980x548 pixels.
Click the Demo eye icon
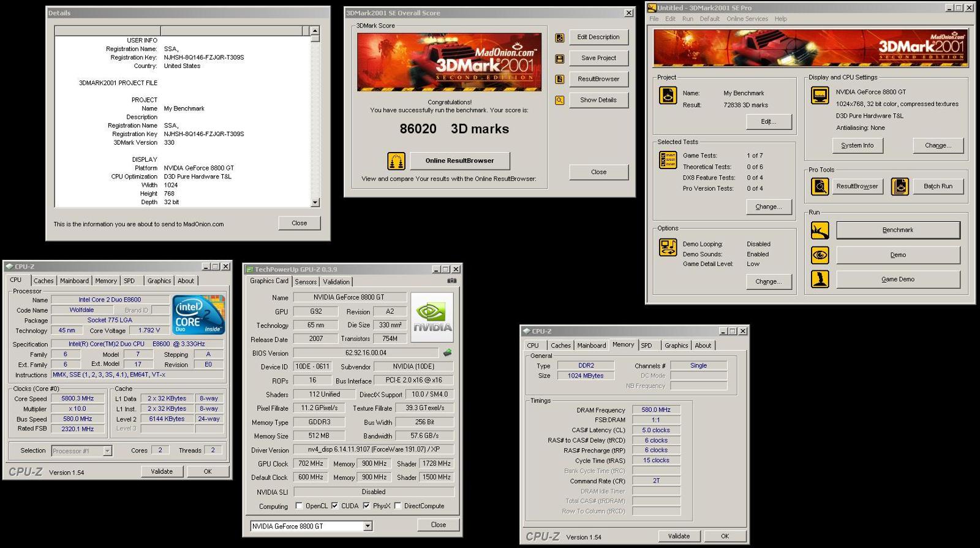coord(820,255)
